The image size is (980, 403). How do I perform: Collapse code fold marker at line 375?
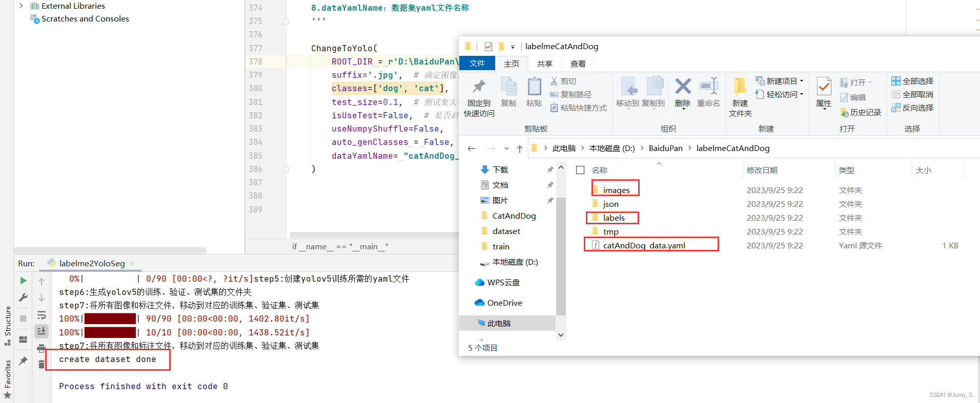coord(286,21)
